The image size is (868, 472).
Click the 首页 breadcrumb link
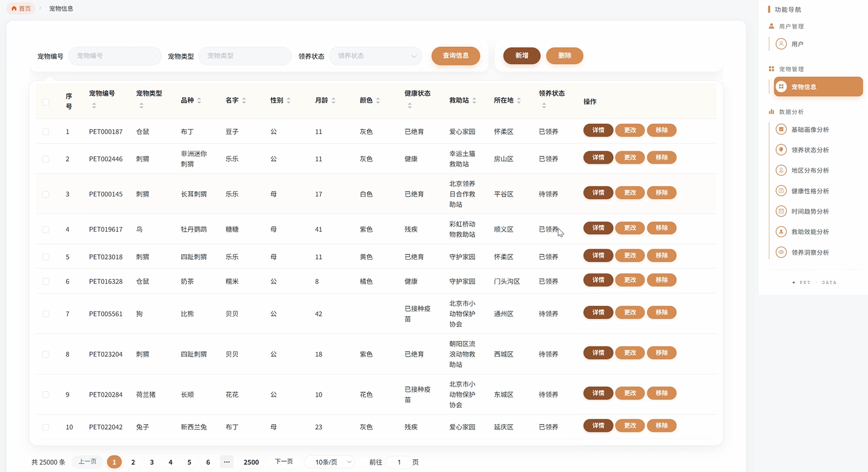click(x=21, y=8)
